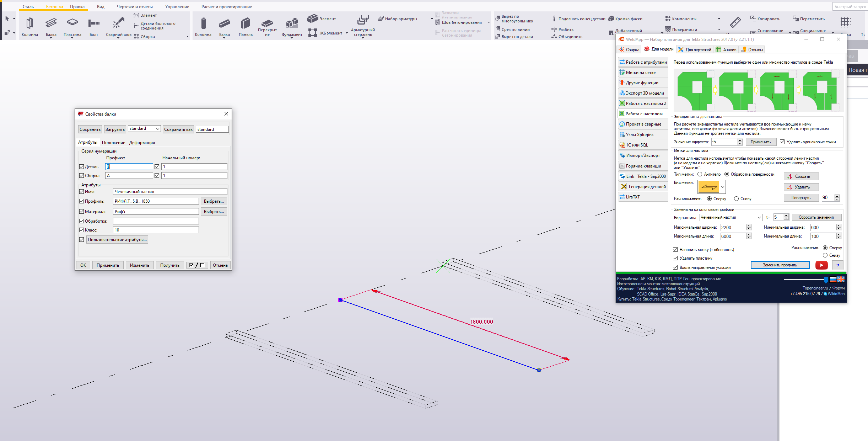
Task: Open the standard preset dropdown
Action: click(x=157, y=129)
